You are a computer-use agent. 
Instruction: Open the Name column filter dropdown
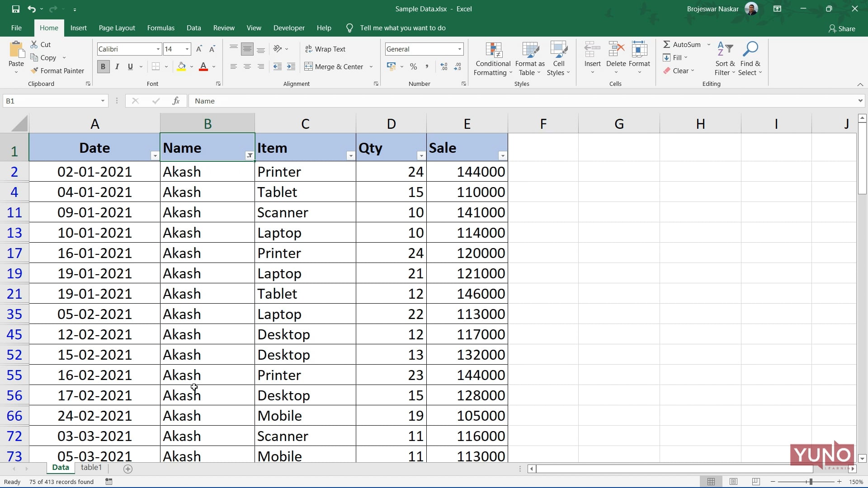point(250,155)
